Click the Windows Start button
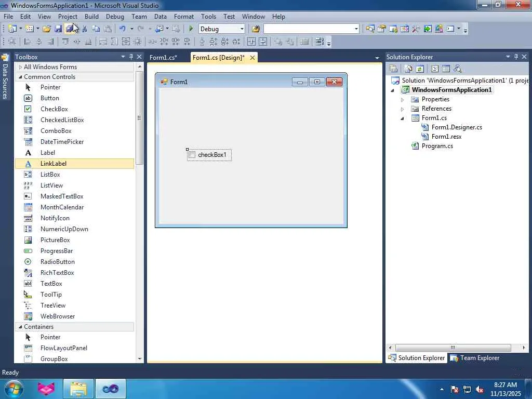Image resolution: width=532 pixels, height=399 pixels. click(14, 389)
